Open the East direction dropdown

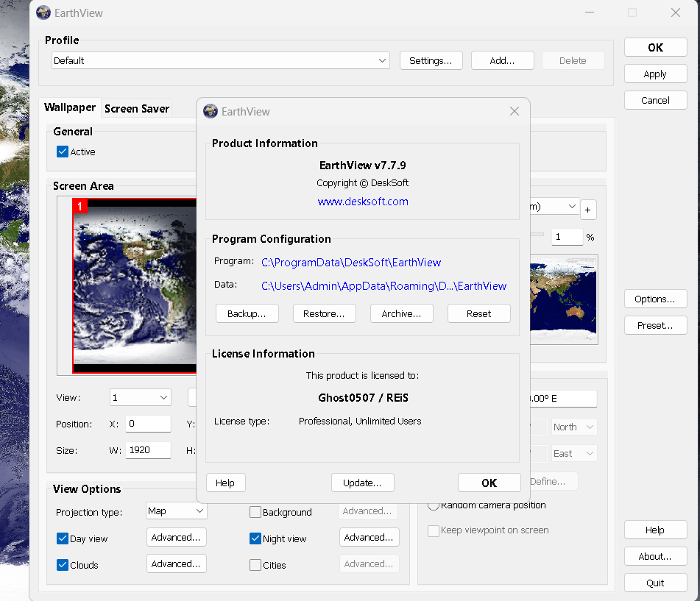pyautogui.click(x=574, y=454)
